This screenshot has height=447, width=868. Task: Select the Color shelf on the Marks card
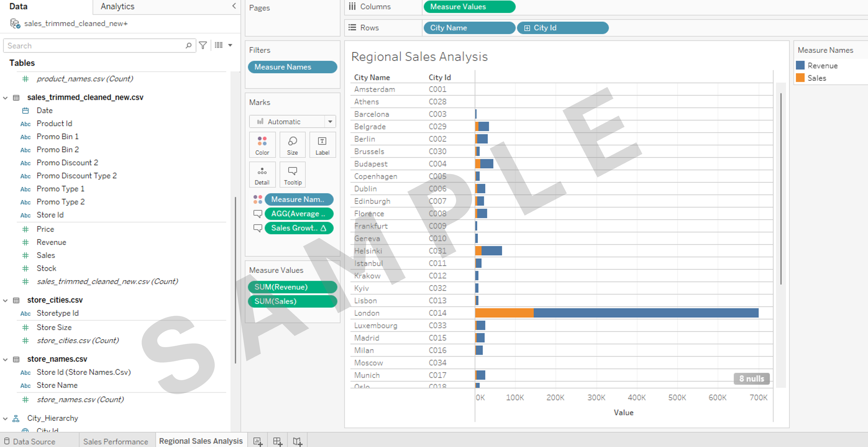tap(262, 145)
